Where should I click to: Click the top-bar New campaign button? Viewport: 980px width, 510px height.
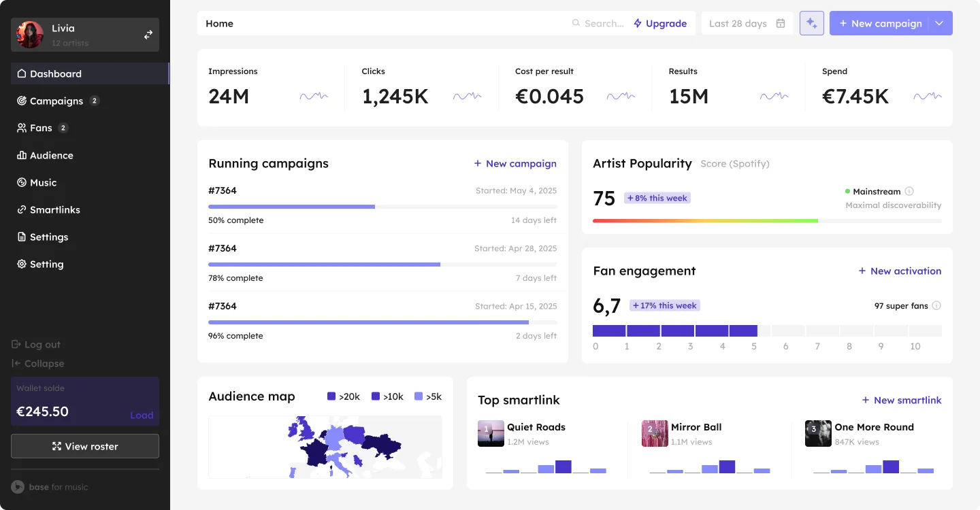[880, 23]
